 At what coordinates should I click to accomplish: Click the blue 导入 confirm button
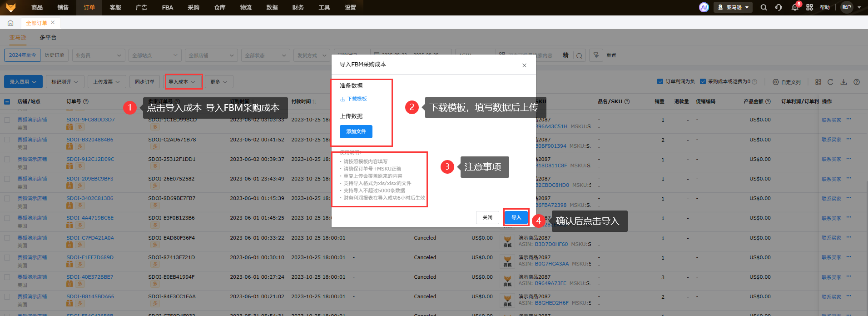pyautogui.click(x=516, y=217)
